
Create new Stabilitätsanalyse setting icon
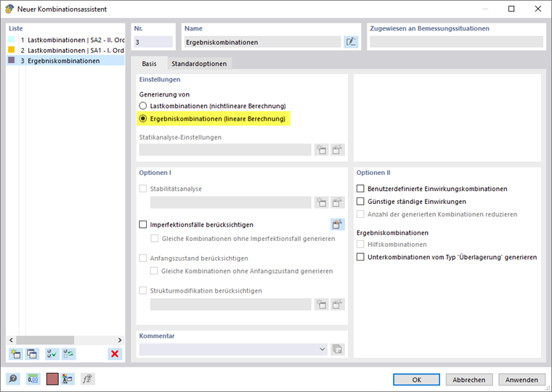tap(322, 203)
